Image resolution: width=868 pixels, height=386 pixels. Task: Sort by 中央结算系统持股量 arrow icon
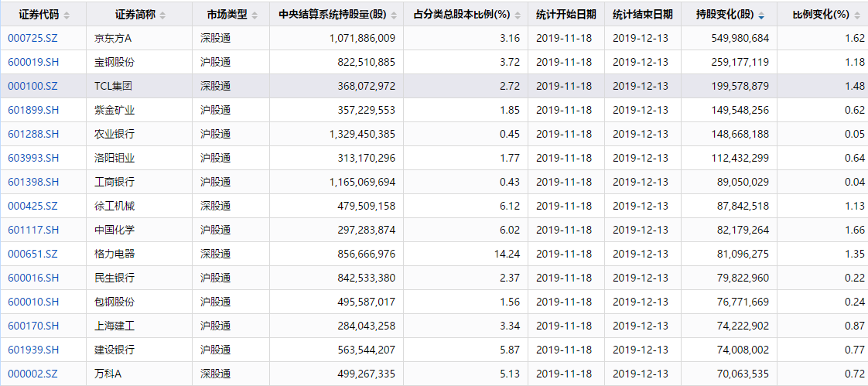pyautogui.click(x=392, y=15)
